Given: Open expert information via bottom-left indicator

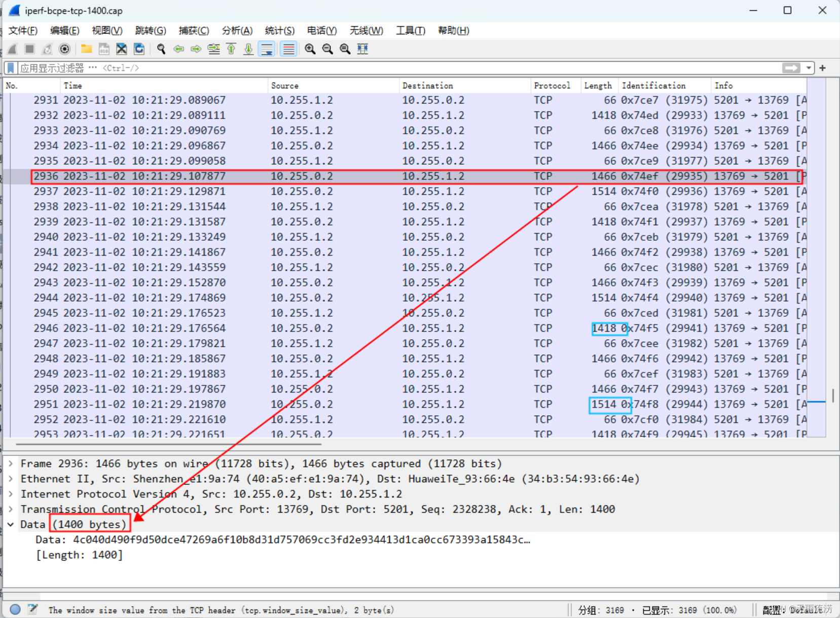Looking at the screenshot, I should click(15, 609).
